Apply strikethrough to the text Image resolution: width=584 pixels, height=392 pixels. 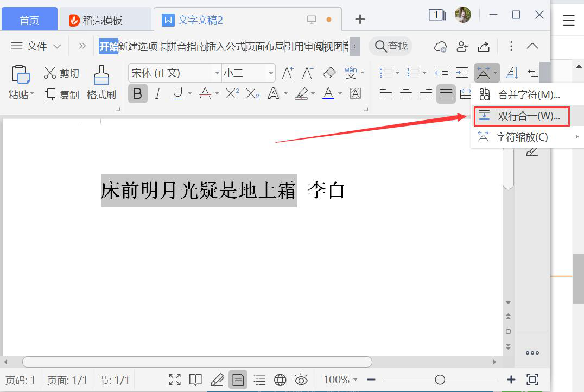click(205, 93)
